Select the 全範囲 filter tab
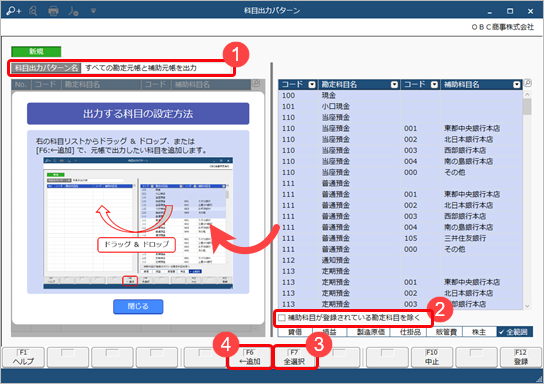Screen dimensions: 544x384 pyautogui.click(x=515, y=332)
